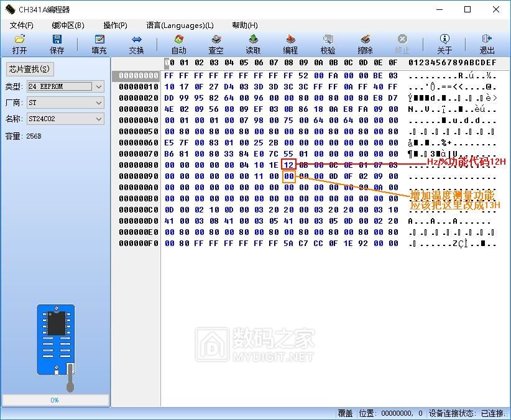Click the 0A column header in hex view
Image resolution: width=511 pixels, height=420 pixels.
(318, 63)
